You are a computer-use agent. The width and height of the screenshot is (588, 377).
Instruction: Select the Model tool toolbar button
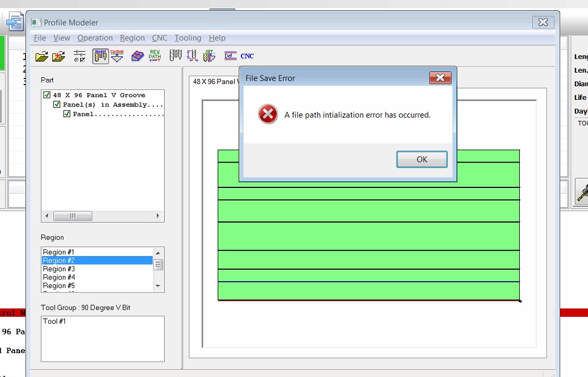click(x=101, y=56)
